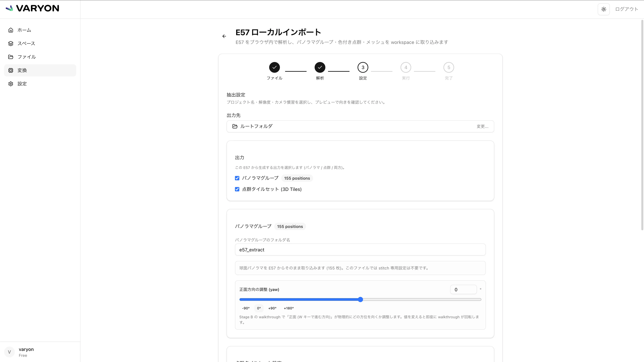Click the gear icon beside sidebar 設定
This screenshot has width=644, height=362.
pos(11,84)
